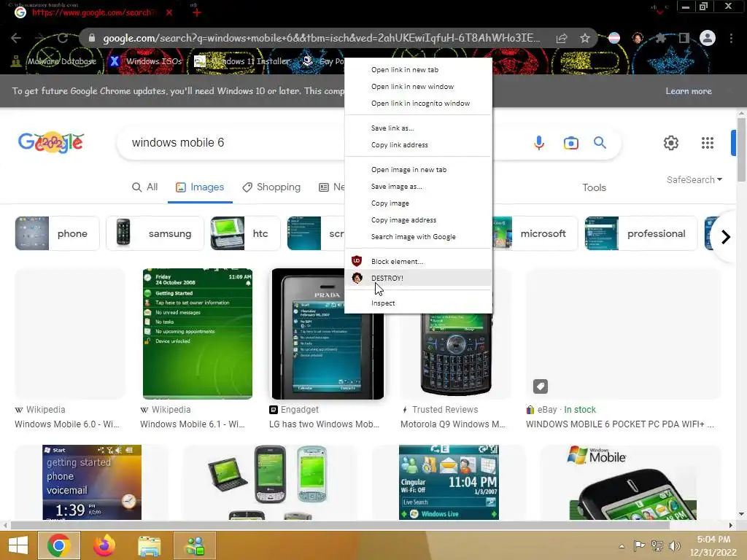This screenshot has height=560, width=747.
Task: Choose Open link in incognito window
Action: tap(418, 104)
